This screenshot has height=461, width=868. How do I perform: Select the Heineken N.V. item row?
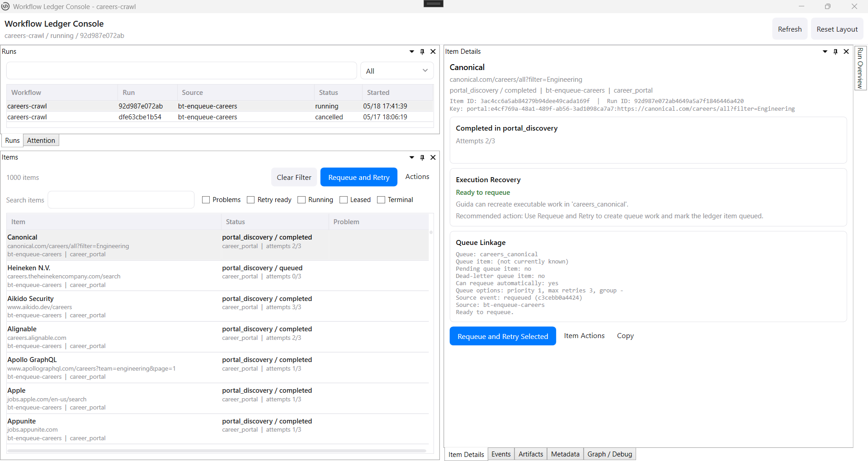pos(217,276)
